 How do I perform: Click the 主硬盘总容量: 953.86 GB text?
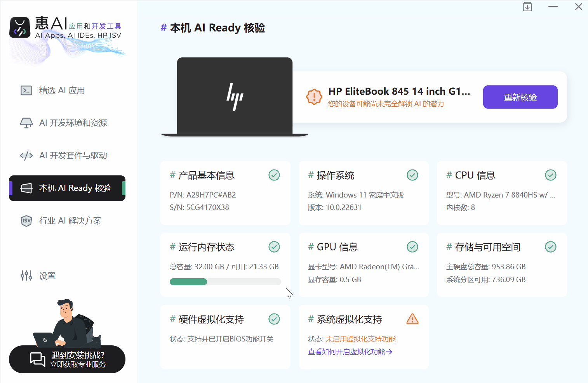pyautogui.click(x=486, y=267)
